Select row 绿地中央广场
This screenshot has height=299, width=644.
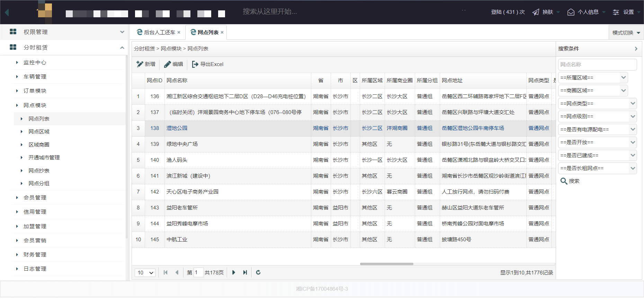(343, 144)
